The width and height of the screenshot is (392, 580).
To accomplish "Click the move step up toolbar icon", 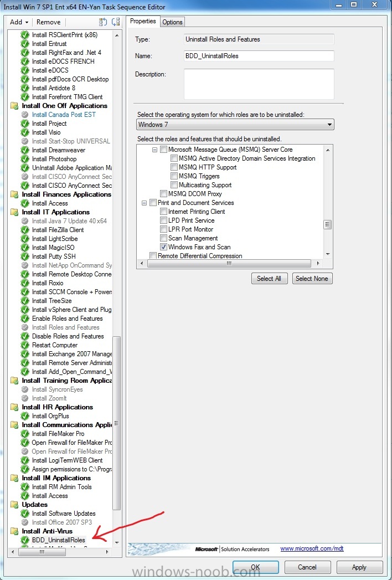I will [x=103, y=22].
